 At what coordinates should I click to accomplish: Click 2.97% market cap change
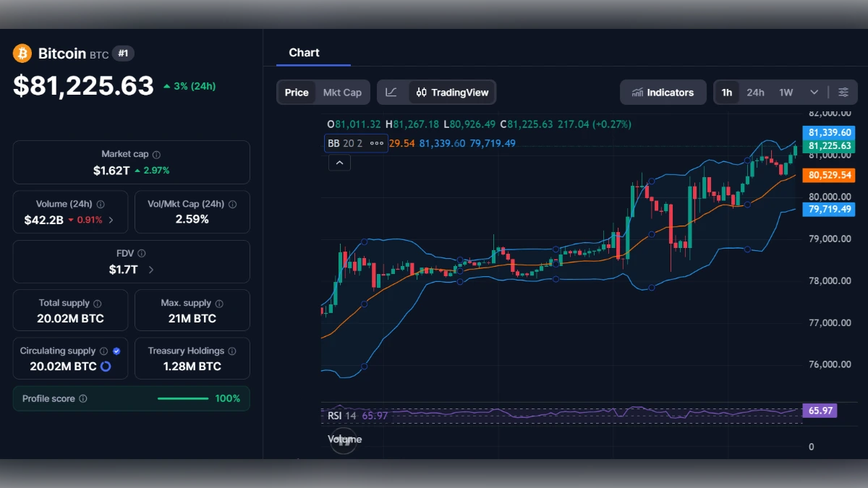pyautogui.click(x=152, y=171)
